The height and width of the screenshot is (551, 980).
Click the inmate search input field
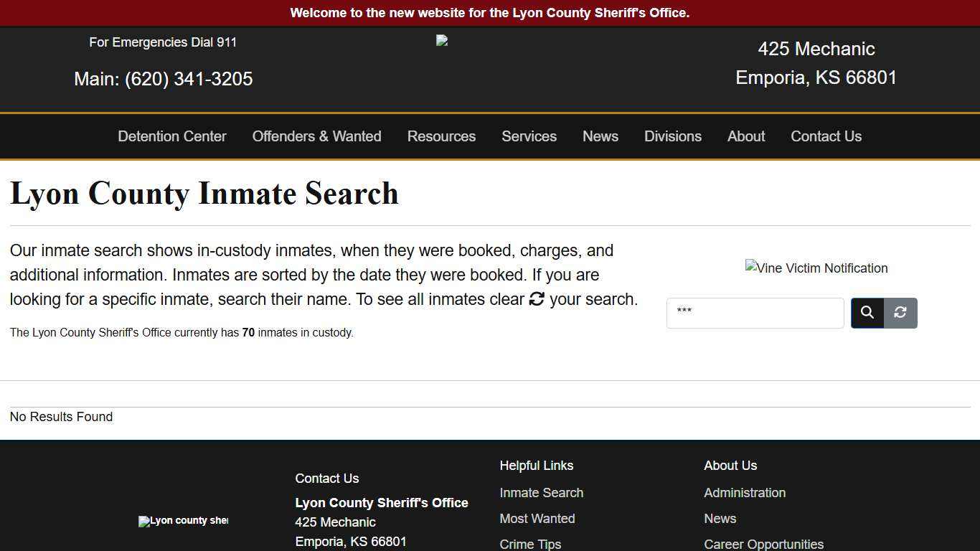(x=755, y=313)
